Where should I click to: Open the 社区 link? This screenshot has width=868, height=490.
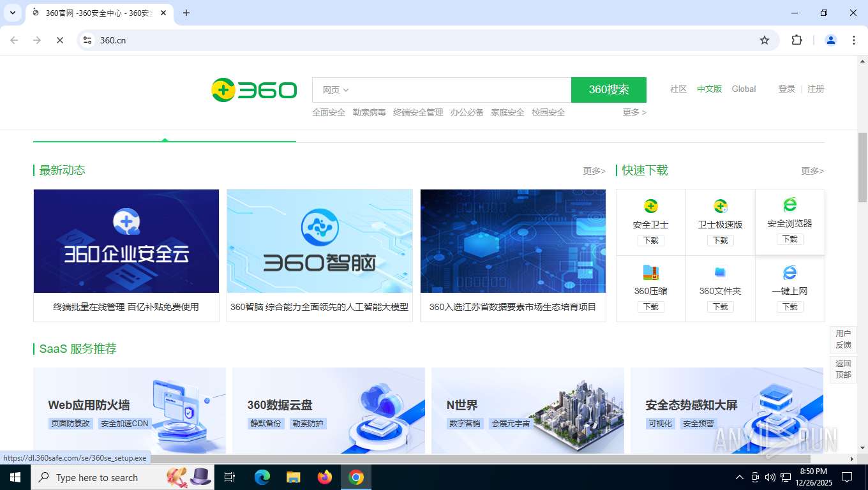pos(678,89)
